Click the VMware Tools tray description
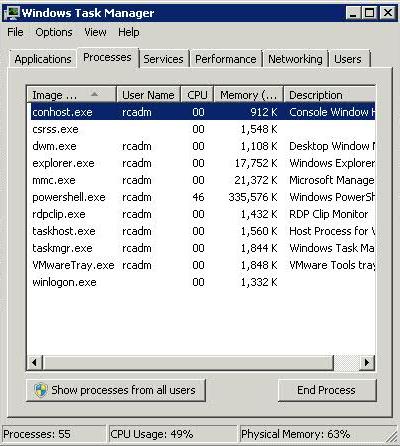The height and width of the screenshot is (446, 400). click(x=332, y=265)
